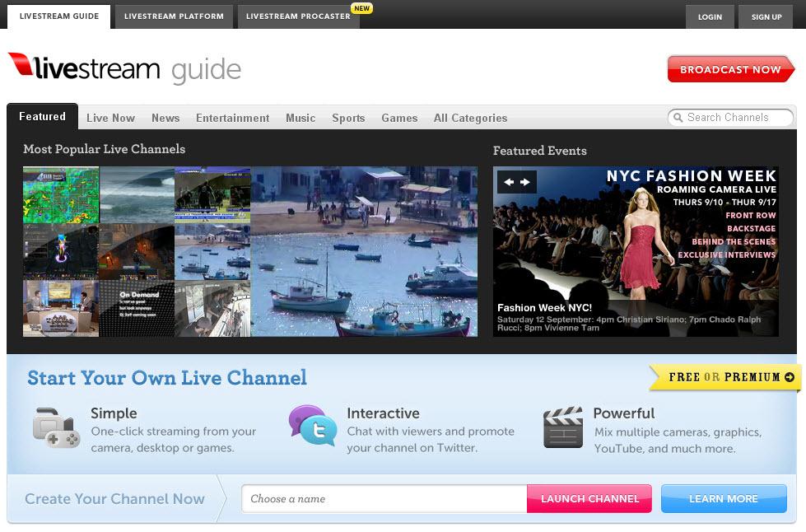Image resolution: width=806 pixels, height=532 pixels.
Task: Click the clapperboard Powerful icon
Action: point(563,427)
